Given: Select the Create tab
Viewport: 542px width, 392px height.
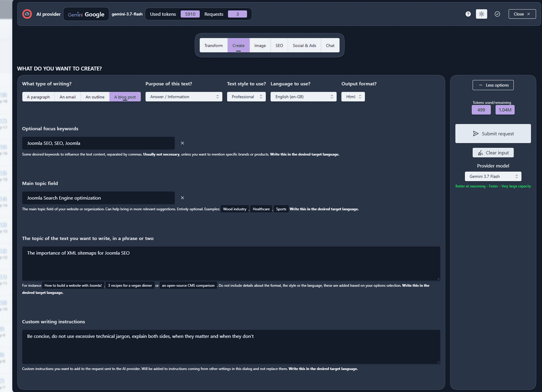Looking at the screenshot, I should pyautogui.click(x=238, y=46).
